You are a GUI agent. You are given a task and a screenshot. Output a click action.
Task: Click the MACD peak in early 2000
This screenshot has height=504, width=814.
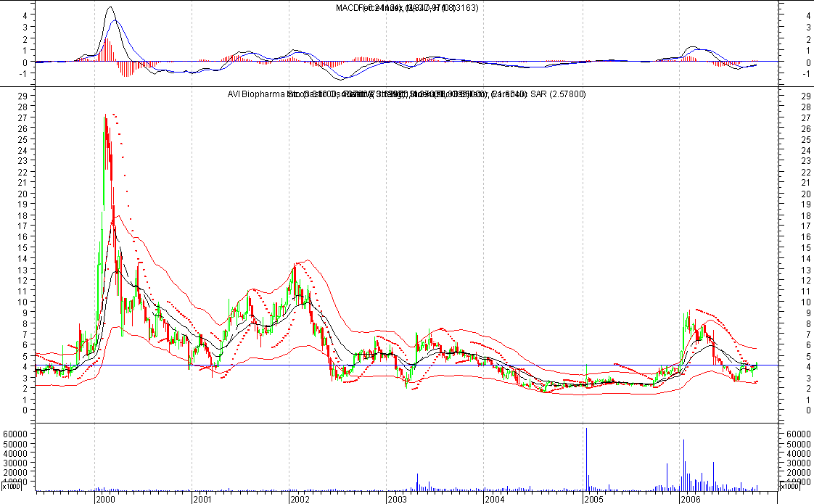110,9
